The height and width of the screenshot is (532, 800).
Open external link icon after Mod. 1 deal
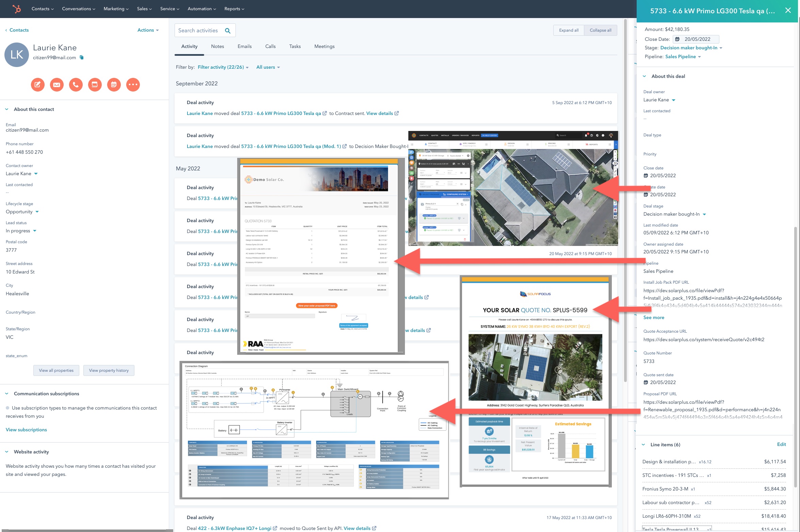(x=345, y=146)
